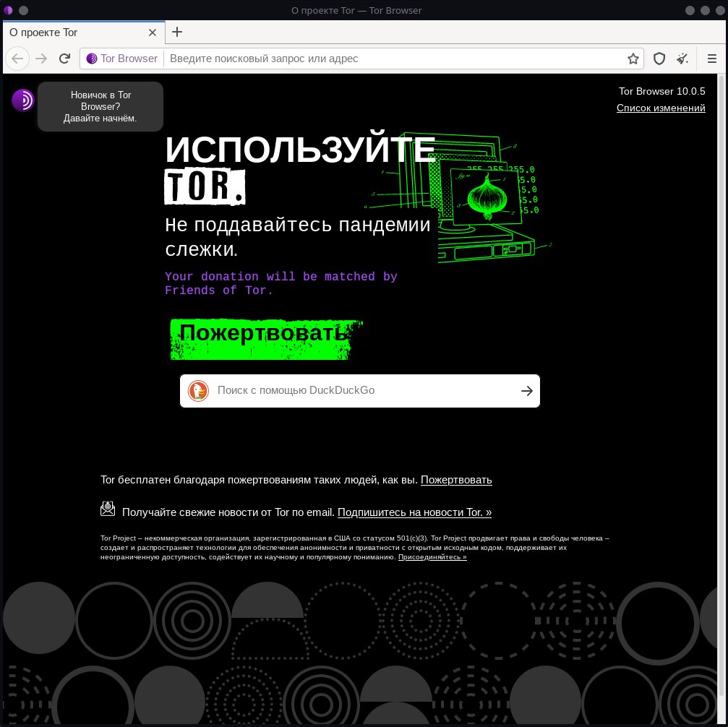
Task: Click 'Не поддавайтесь пандемии слежки' text
Action: [x=298, y=237]
